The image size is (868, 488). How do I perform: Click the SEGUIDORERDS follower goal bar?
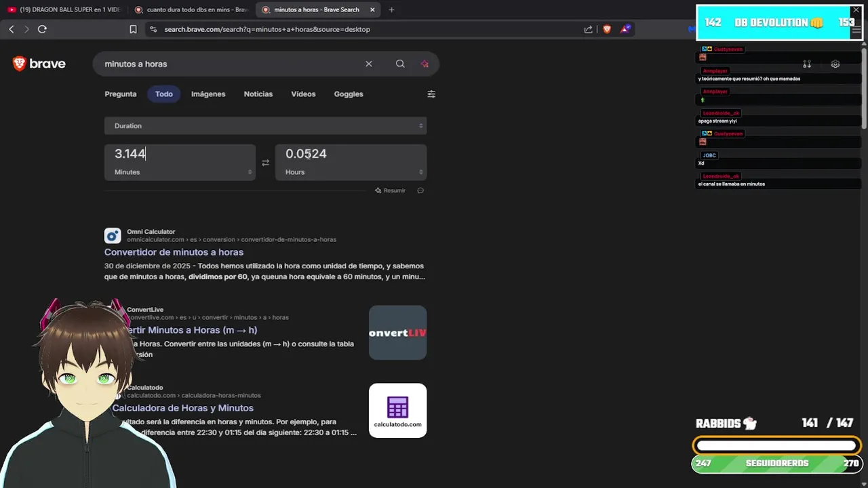coord(776,464)
